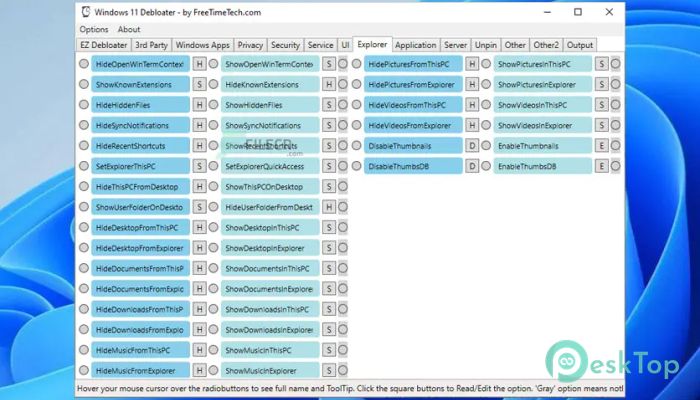Click the ShowDesktopInExplorer label
The height and width of the screenshot is (400, 700).
pyautogui.click(x=270, y=248)
